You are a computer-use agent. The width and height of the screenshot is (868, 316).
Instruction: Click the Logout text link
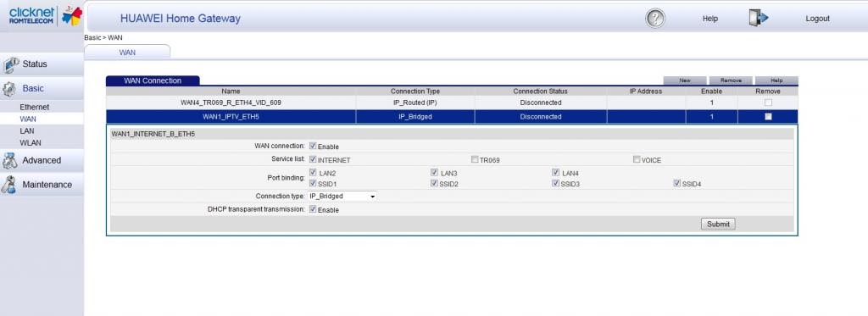coord(818,19)
